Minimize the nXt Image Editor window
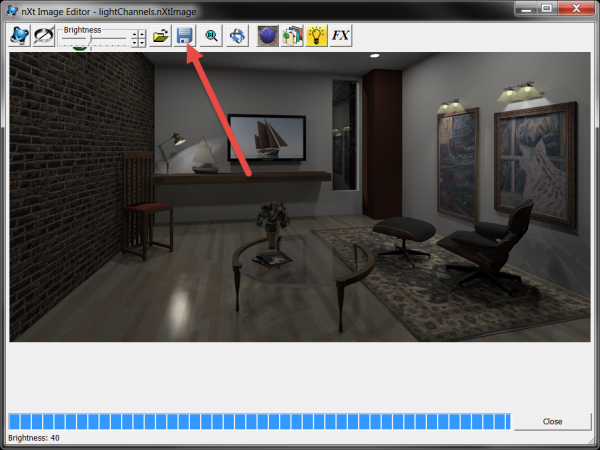Image resolution: width=600 pixels, height=450 pixels. point(517,8)
